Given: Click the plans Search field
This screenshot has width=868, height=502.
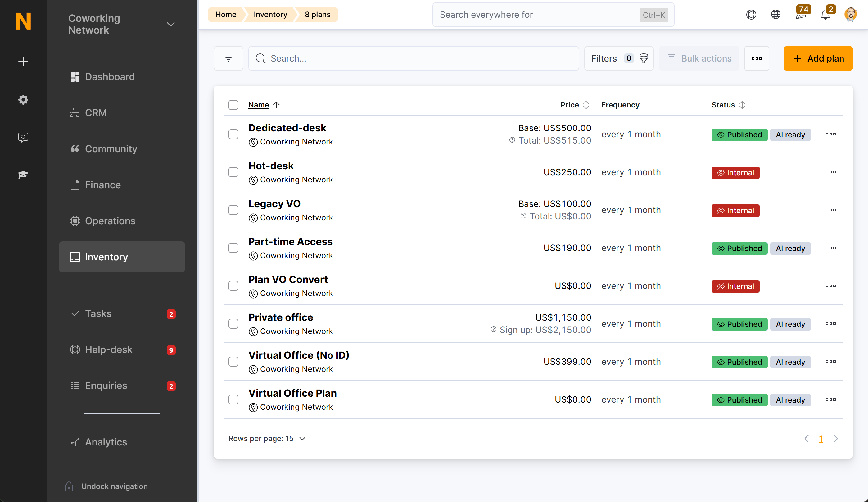Looking at the screenshot, I should 413,59.
